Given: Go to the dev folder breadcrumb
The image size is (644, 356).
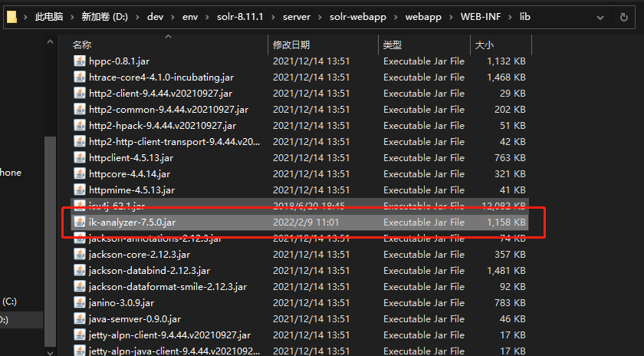Looking at the screenshot, I should 155,17.
